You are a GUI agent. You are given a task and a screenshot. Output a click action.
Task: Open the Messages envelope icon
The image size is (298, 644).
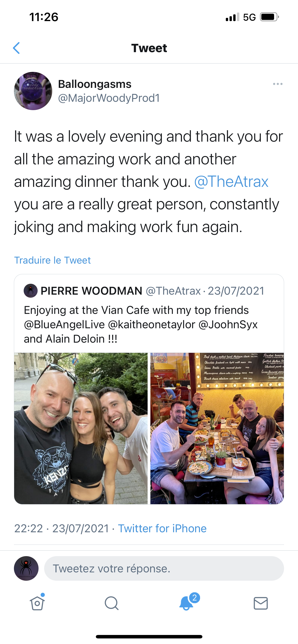coord(261,603)
